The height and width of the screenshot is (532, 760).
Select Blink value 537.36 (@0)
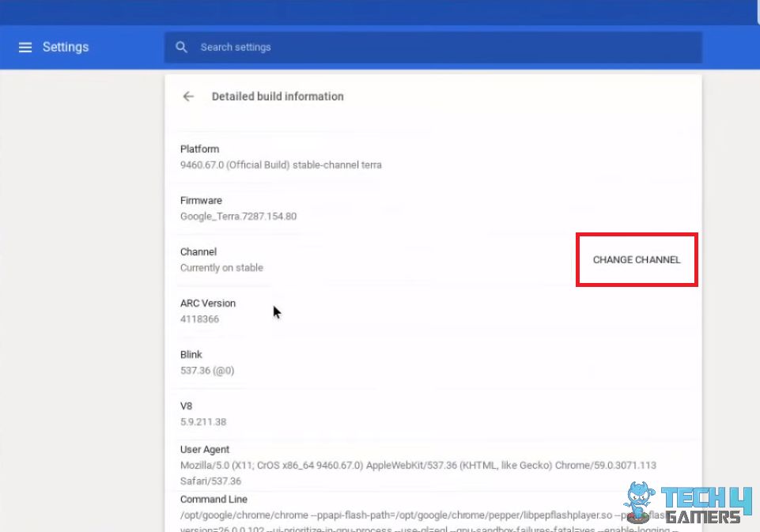[x=207, y=370]
